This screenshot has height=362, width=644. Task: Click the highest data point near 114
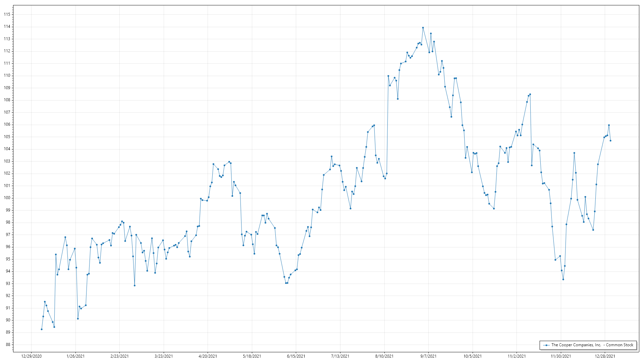pos(423,28)
